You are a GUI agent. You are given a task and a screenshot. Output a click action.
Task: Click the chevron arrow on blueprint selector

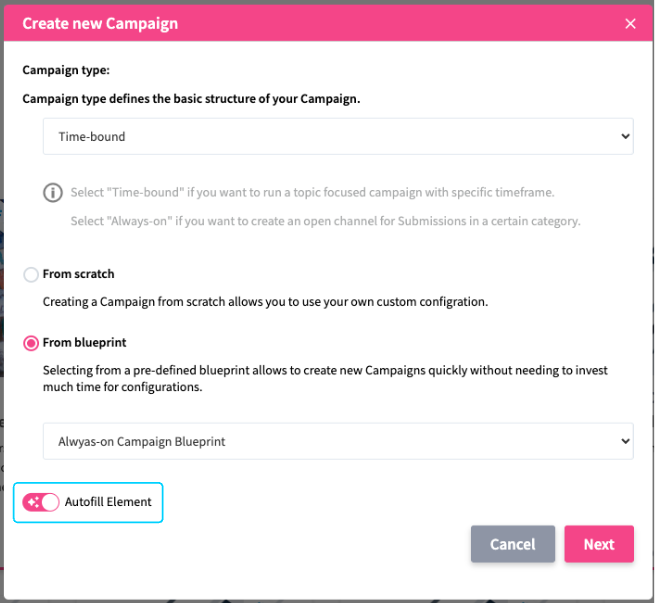click(x=625, y=441)
